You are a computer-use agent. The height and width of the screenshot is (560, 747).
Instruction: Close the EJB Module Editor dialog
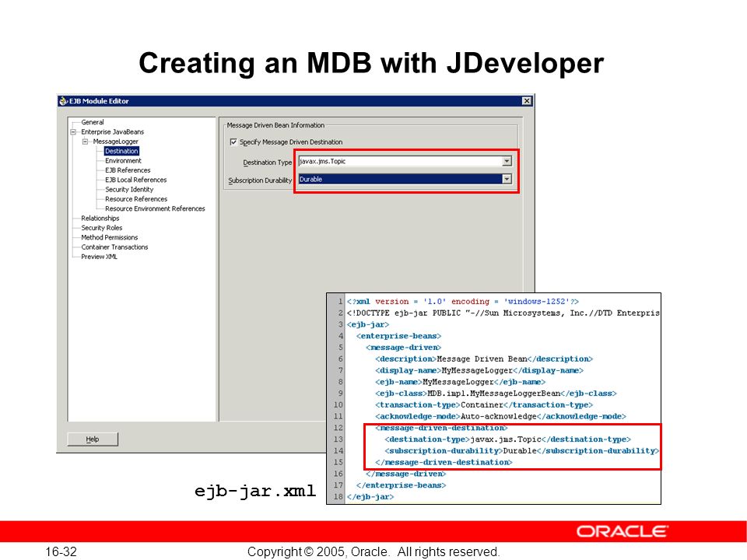pyautogui.click(x=527, y=101)
